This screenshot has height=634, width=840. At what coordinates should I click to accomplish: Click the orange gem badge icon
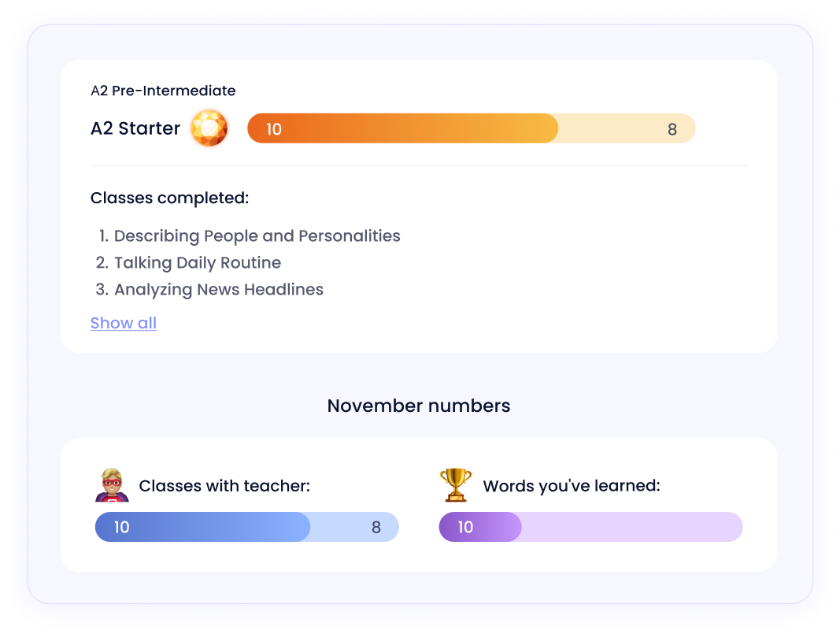[209, 128]
